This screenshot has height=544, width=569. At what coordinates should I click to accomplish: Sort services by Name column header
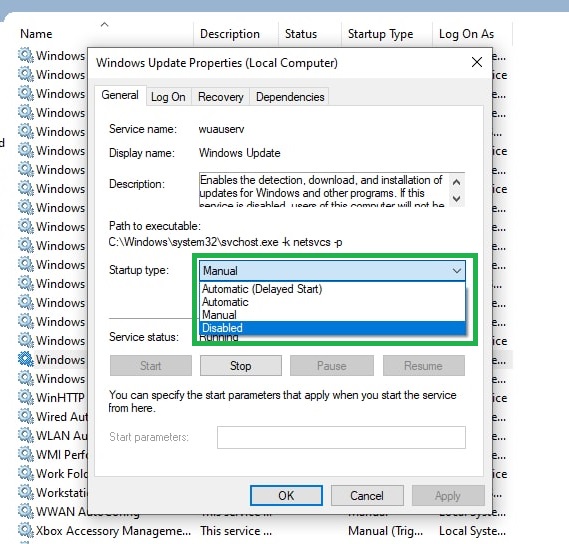pos(36,34)
